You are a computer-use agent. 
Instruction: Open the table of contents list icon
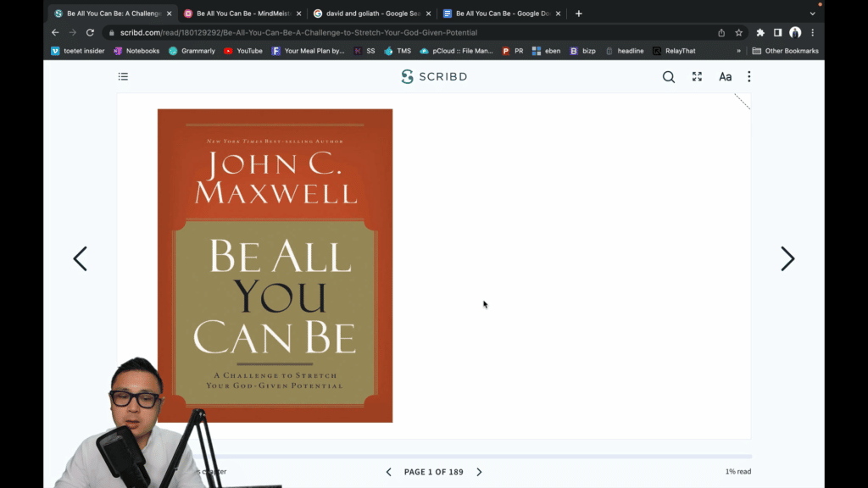(x=123, y=76)
